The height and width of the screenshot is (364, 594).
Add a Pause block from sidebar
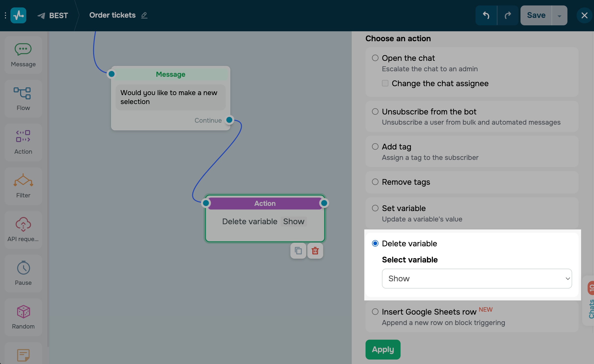point(23,274)
